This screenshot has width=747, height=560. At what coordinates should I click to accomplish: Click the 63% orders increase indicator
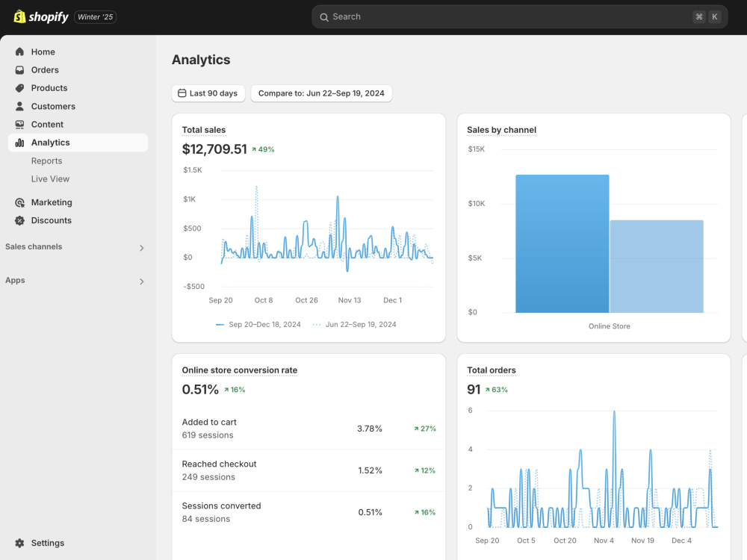pyautogui.click(x=497, y=390)
